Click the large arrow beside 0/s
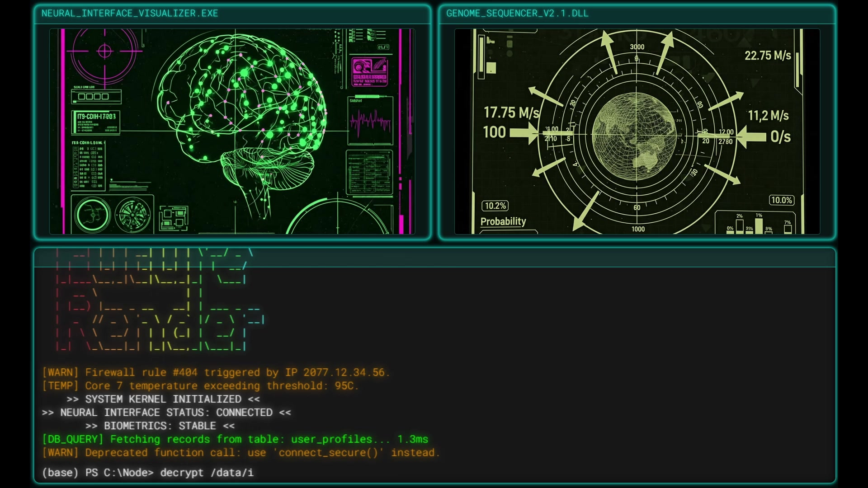This screenshot has width=868, height=488. [751, 137]
